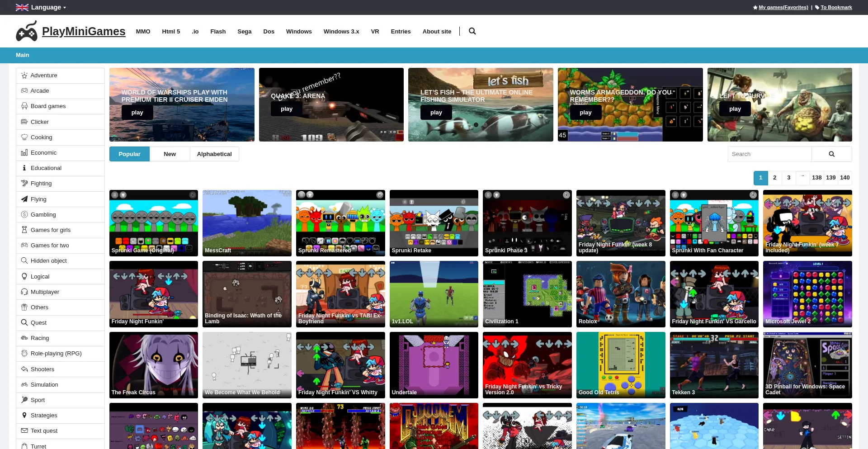Click the Games for girls icon

click(24, 230)
